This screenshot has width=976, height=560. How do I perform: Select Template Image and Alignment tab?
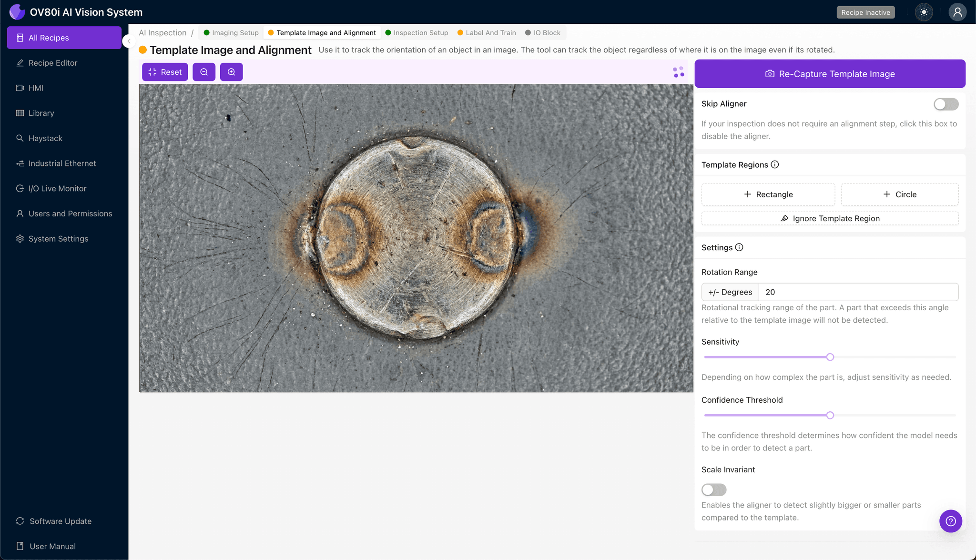pyautogui.click(x=322, y=33)
